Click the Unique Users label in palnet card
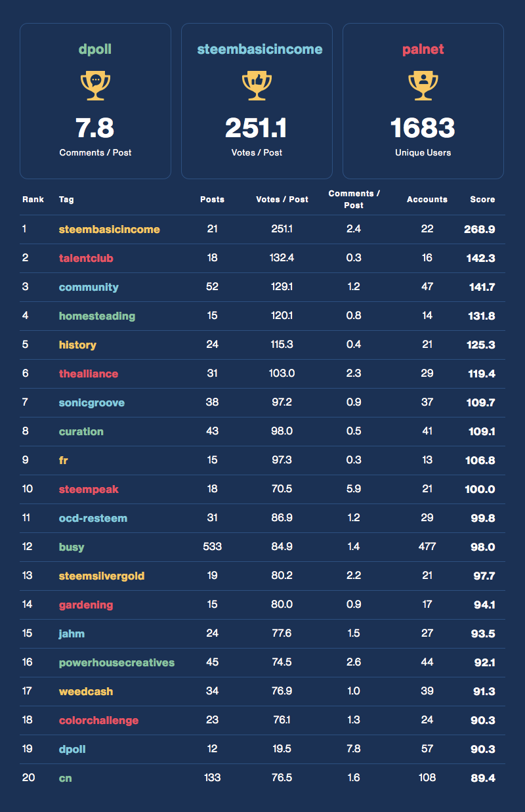The image size is (525, 812). click(423, 152)
